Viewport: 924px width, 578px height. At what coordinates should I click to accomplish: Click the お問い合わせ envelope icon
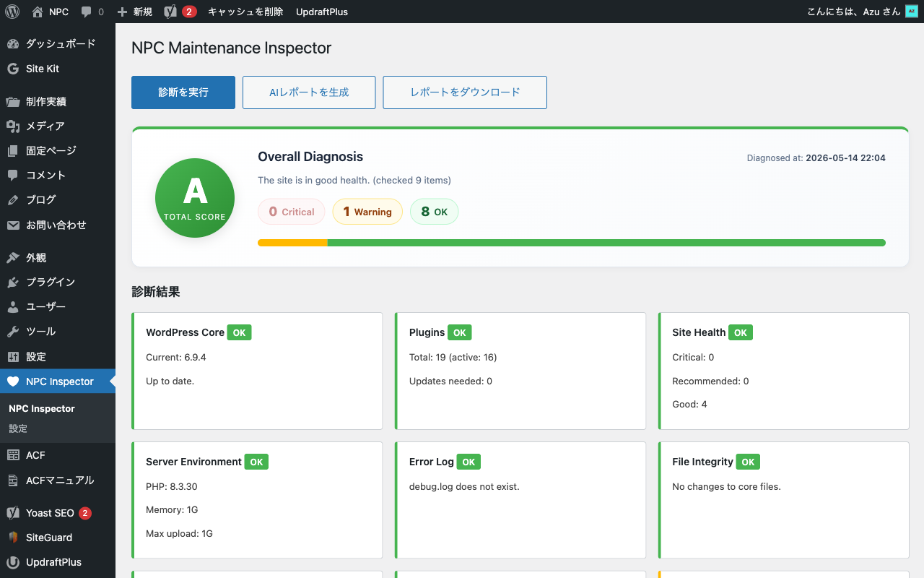point(13,225)
